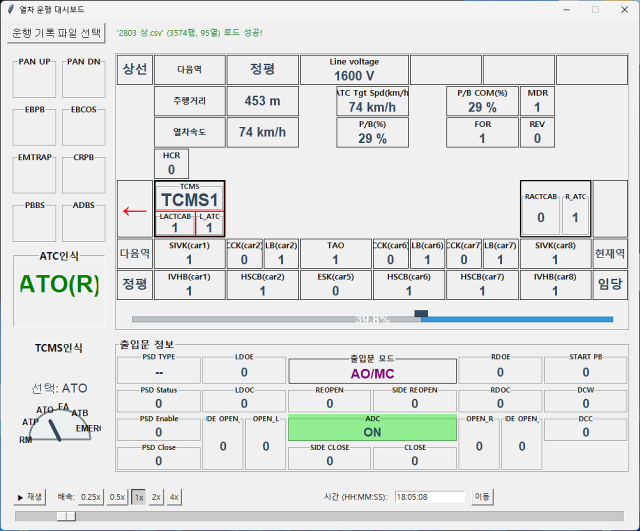Click the time input field

tap(430, 496)
